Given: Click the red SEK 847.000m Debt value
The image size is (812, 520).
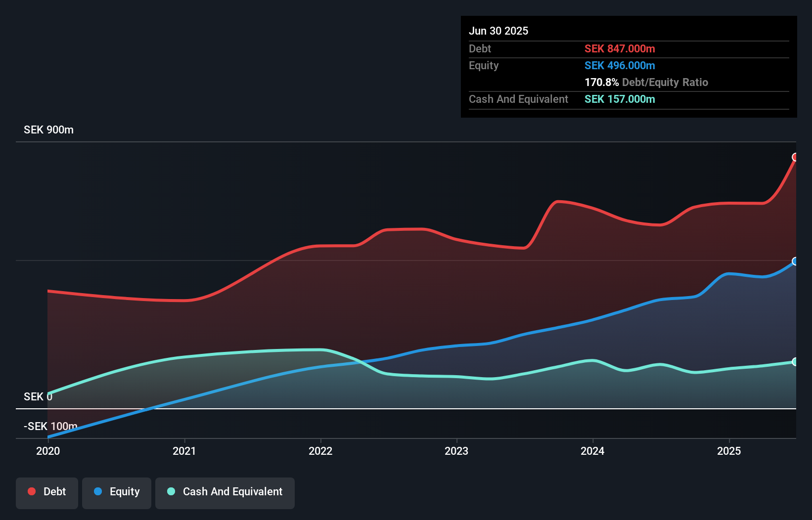Looking at the screenshot, I should click(x=620, y=48).
